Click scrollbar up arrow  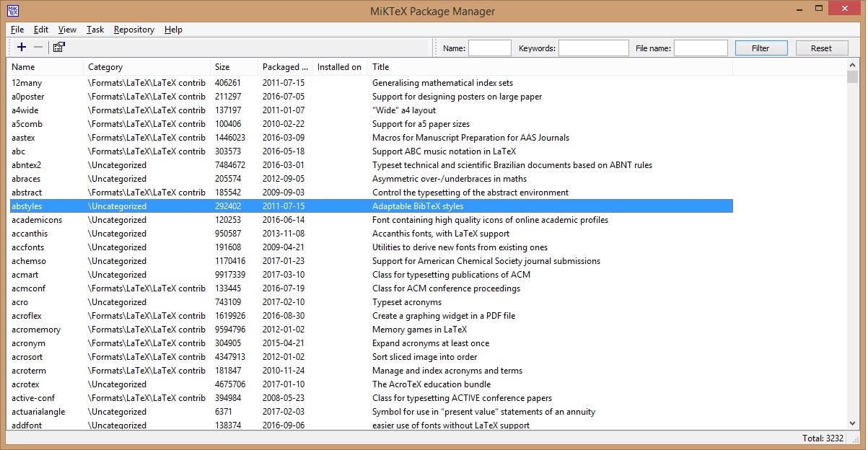pyautogui.click(x=853, y=65)
